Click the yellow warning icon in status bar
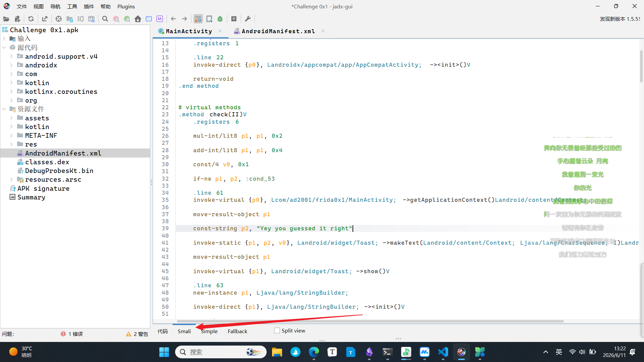 click(x=128, y=334)
